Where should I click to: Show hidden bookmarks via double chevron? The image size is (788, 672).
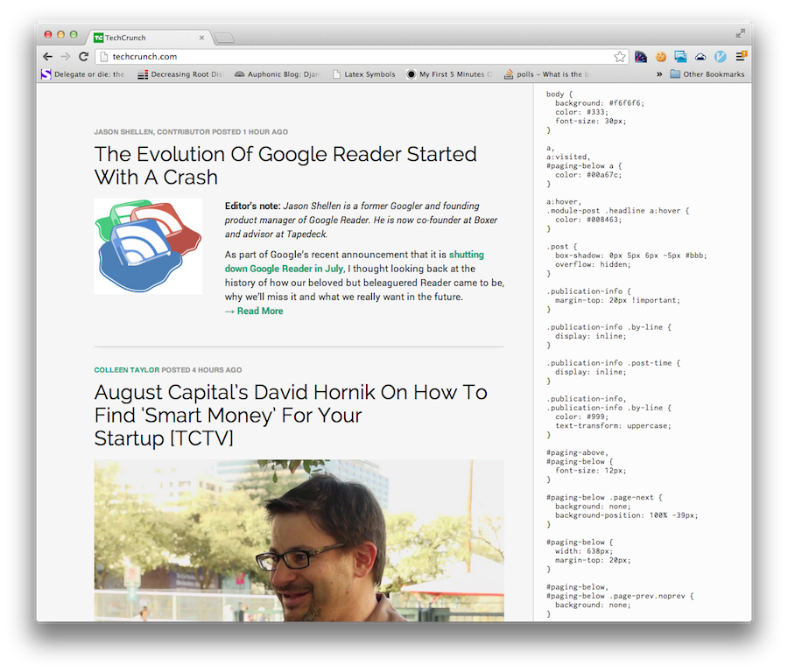point(659,74)
